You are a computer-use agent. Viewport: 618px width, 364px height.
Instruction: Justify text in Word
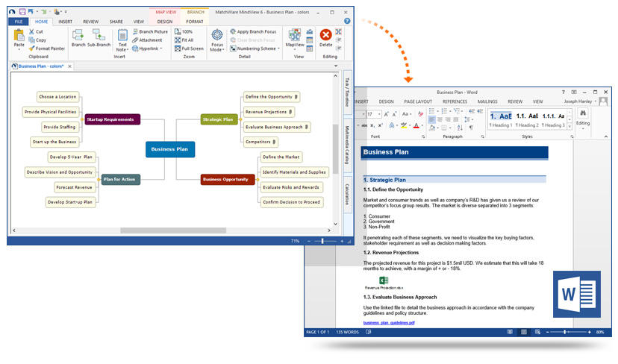click(x=455, y=120)
